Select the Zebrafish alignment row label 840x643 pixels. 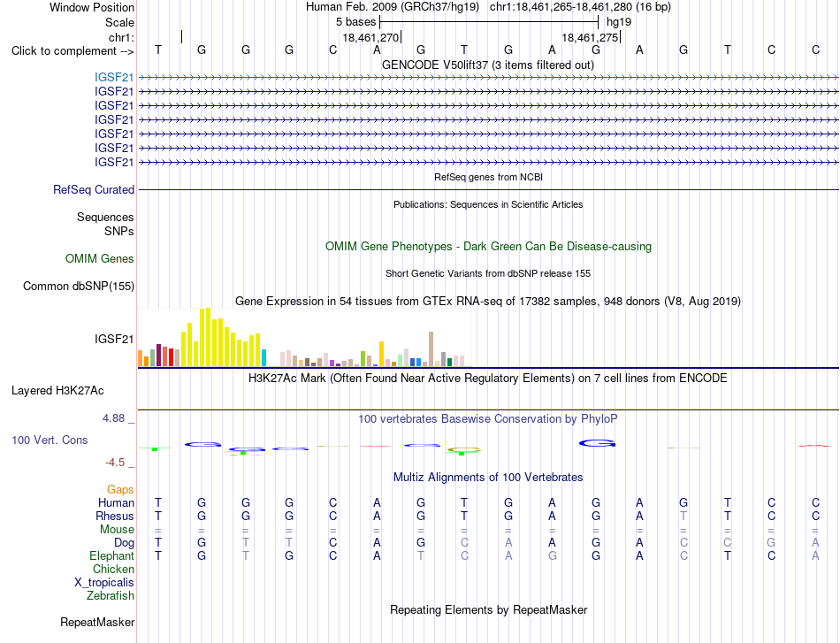[111, 596]
